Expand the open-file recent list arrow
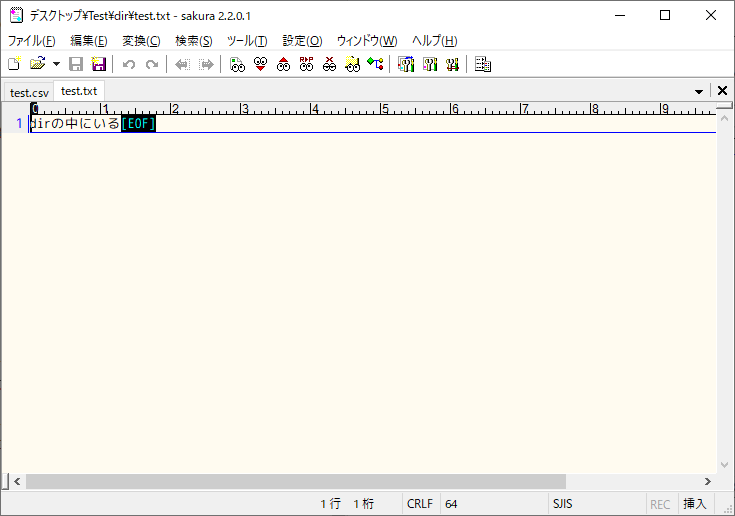The image size is (735, 516). [x=56, y=64]
